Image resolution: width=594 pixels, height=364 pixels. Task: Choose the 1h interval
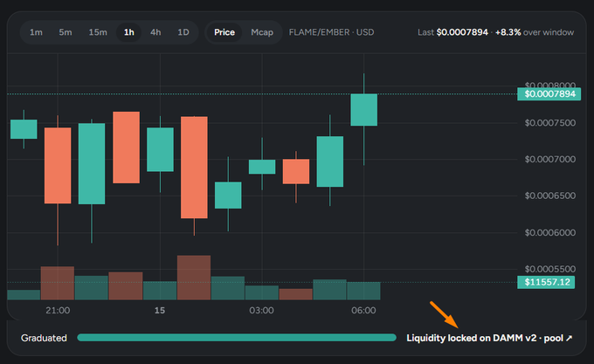(128, 32)
